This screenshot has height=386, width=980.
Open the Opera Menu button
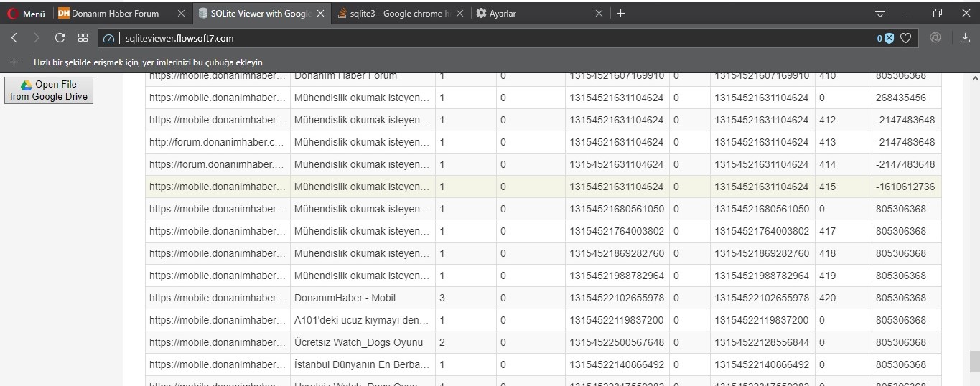pyautogui.click(x=27, y=14)
